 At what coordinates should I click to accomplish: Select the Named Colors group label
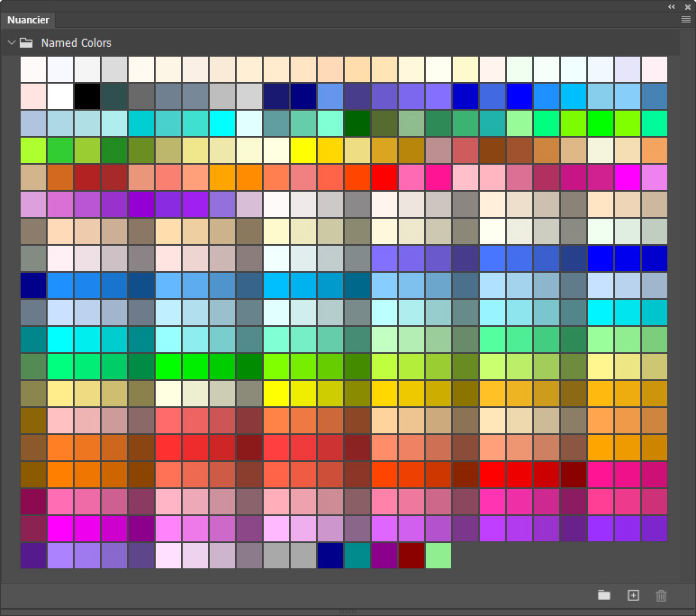(76, 42)
